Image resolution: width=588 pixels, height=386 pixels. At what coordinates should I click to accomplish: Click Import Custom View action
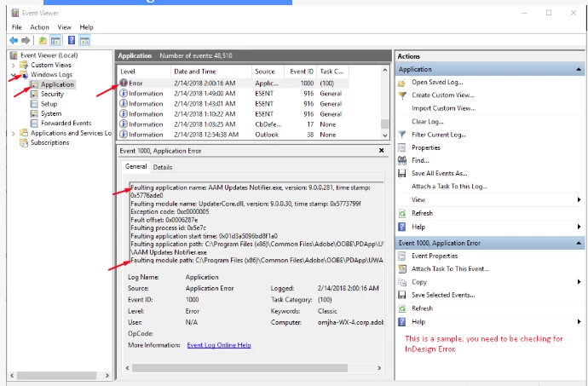coord(443,108)
